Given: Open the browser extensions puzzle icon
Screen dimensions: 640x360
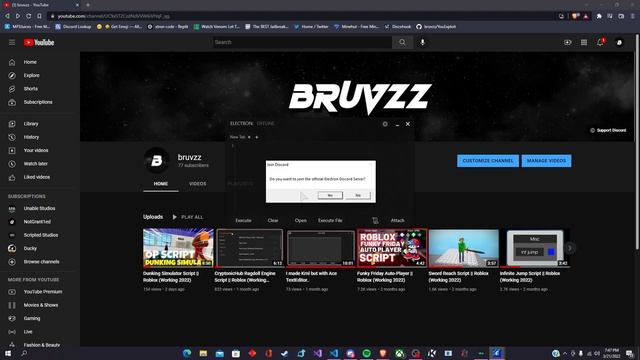Looking at the screenshot, I should (599, 16).
